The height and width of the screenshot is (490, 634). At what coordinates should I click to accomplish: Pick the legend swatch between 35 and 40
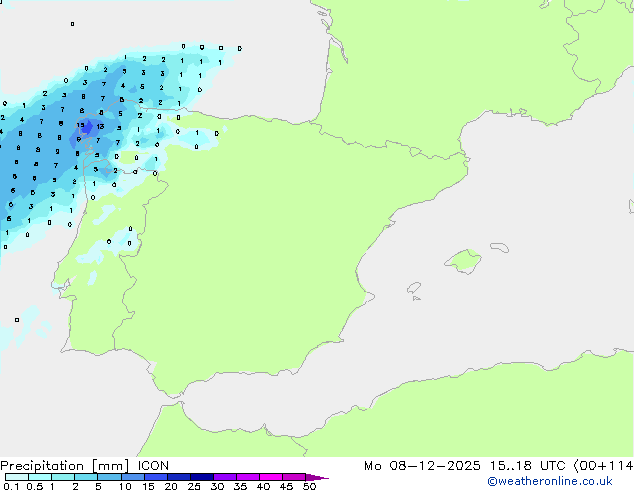[247, 477]
